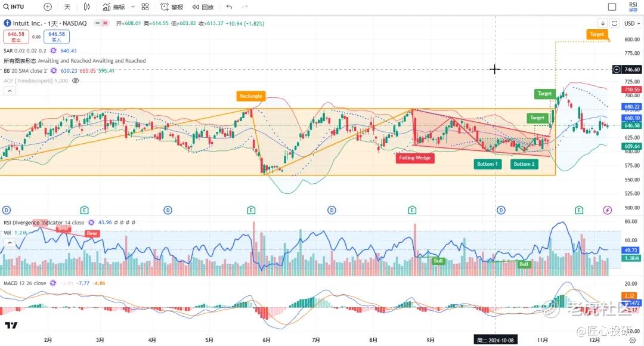The image size is (644, 346).
Task: Click the purple refresh icon beside BB
Action: [54, 70]
